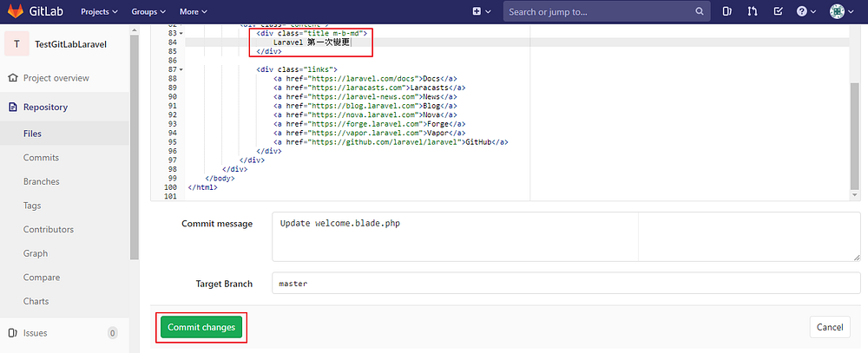Select Commits in the sidebar
Viewport: 868px width, 353px height.
pos(41,158)
